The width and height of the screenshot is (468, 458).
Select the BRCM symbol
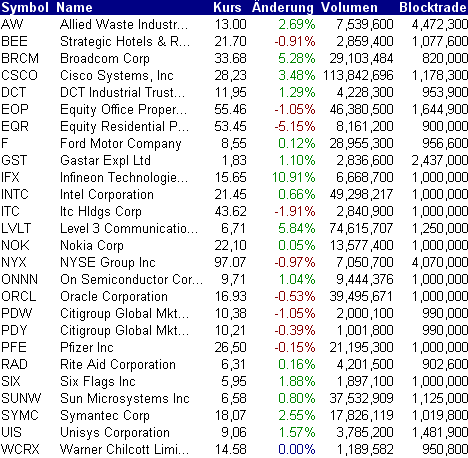(20, 58)
